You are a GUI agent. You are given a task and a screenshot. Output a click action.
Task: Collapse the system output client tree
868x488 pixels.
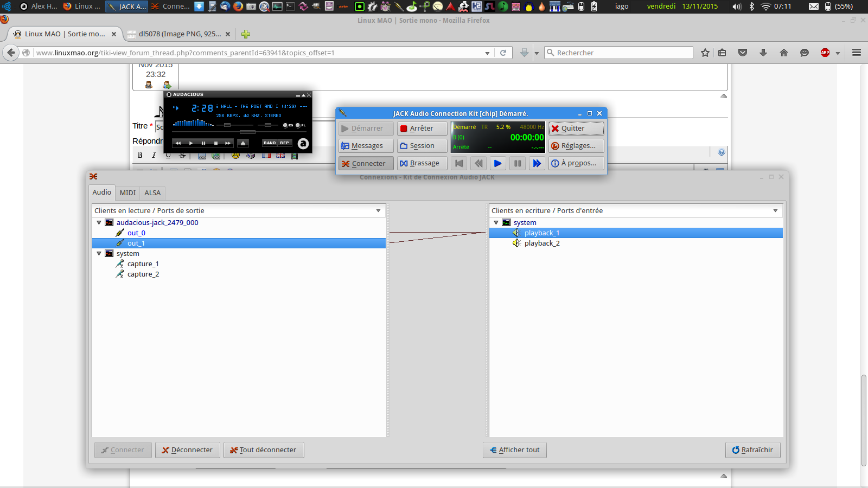[99, 254]
